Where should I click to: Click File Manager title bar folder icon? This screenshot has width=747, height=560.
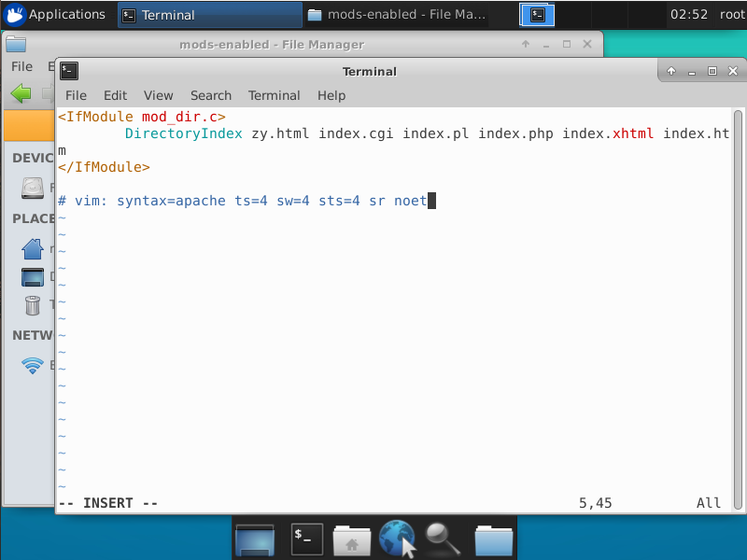pos(16,44)
